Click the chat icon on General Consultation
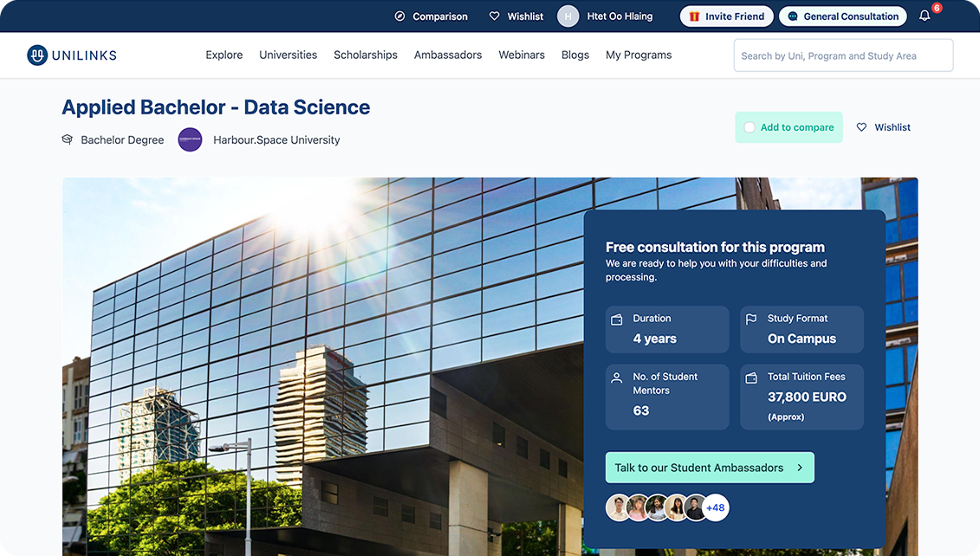This screenshot has height=556, width=980. [793, 16]
